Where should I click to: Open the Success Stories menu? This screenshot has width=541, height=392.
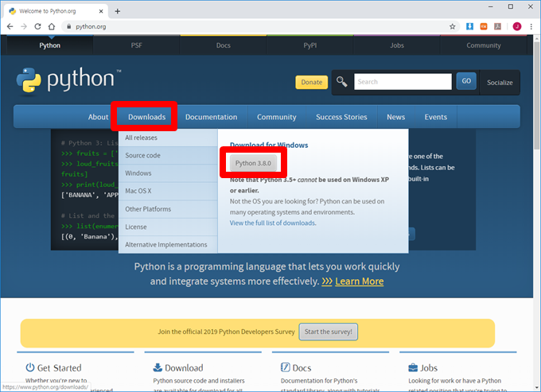341,117
